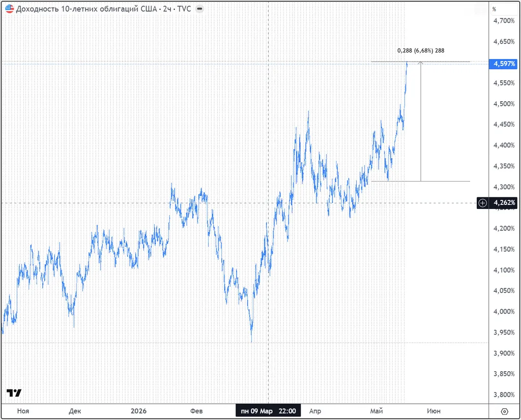The width and height of the screenshot is (521, 420).
Task: Click the 2026 label on time axis
Action: pos(138,411)
